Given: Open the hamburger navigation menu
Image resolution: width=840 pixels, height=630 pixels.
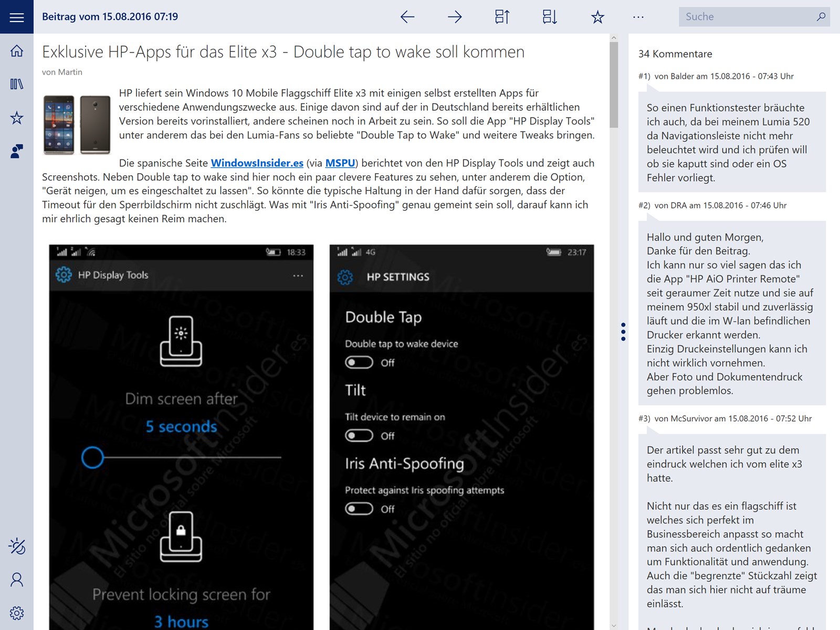Looking at the screenshot, I should 17,17.
